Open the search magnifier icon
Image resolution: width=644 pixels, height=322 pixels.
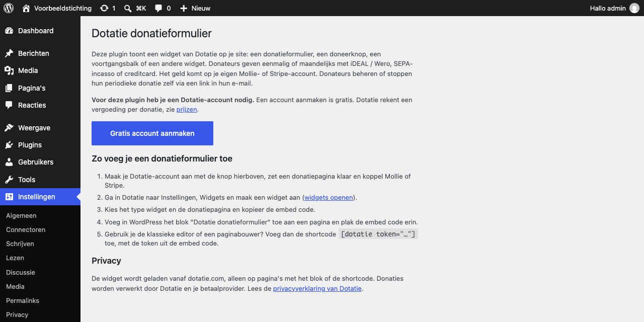[128, 8]
